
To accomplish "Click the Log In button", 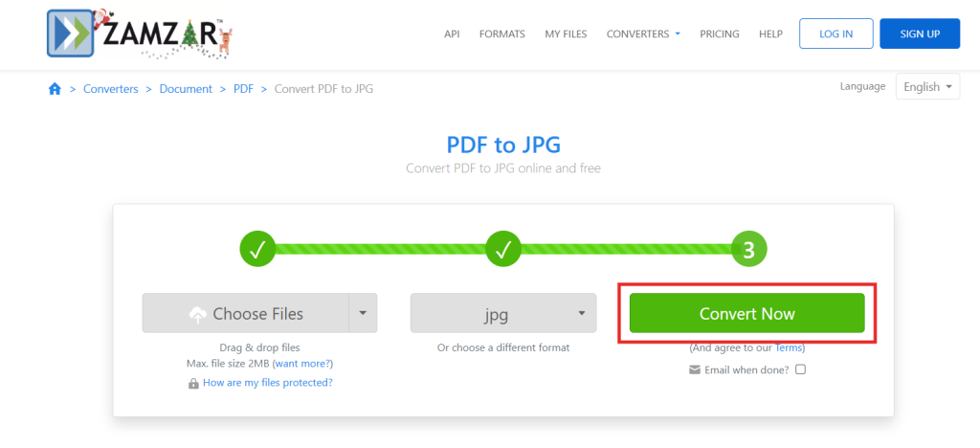I will [x=836, y=34].
